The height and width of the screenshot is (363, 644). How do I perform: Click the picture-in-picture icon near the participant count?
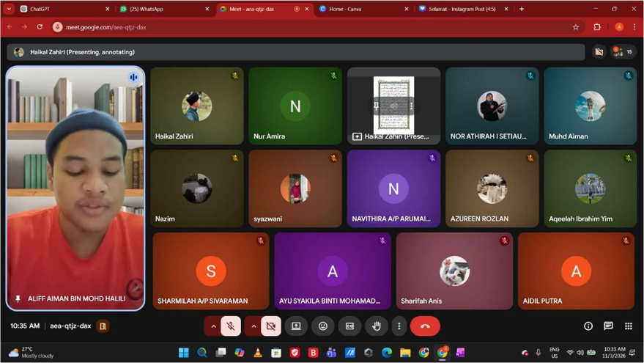click(x=599, y=52)
